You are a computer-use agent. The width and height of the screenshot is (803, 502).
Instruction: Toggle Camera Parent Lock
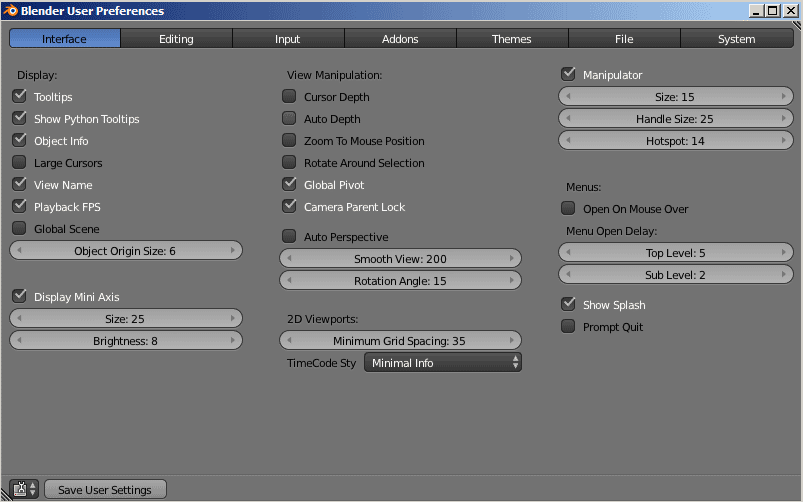(289, 206)
